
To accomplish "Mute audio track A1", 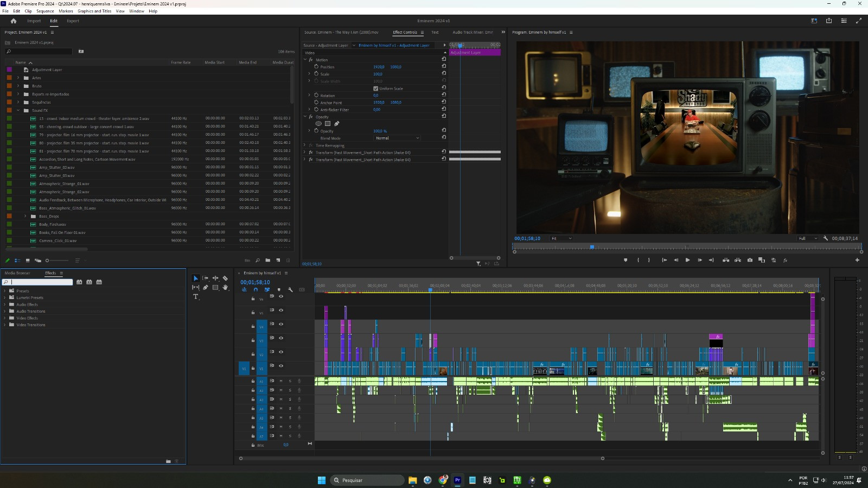I will (281, 381).
